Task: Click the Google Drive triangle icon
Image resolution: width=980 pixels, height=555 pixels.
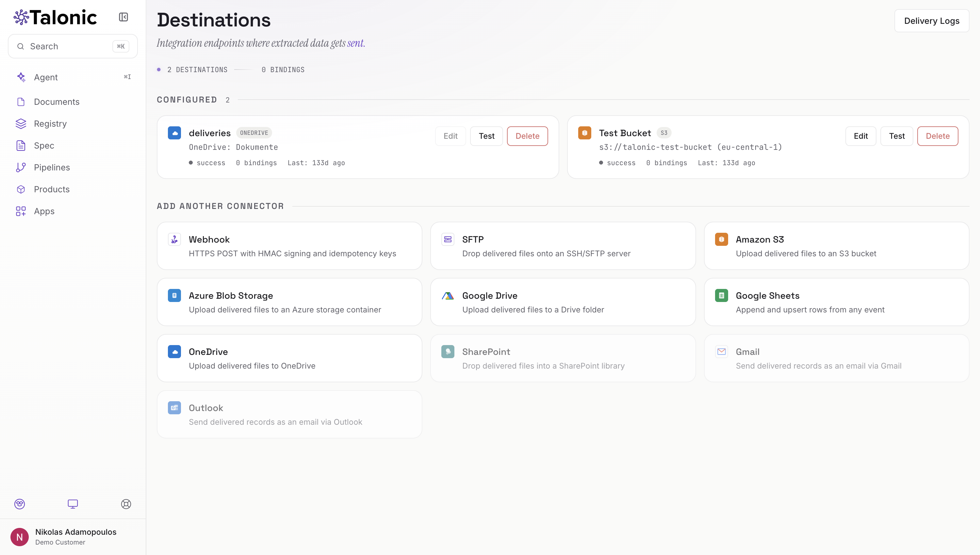Action: click(x=448, y=295)
